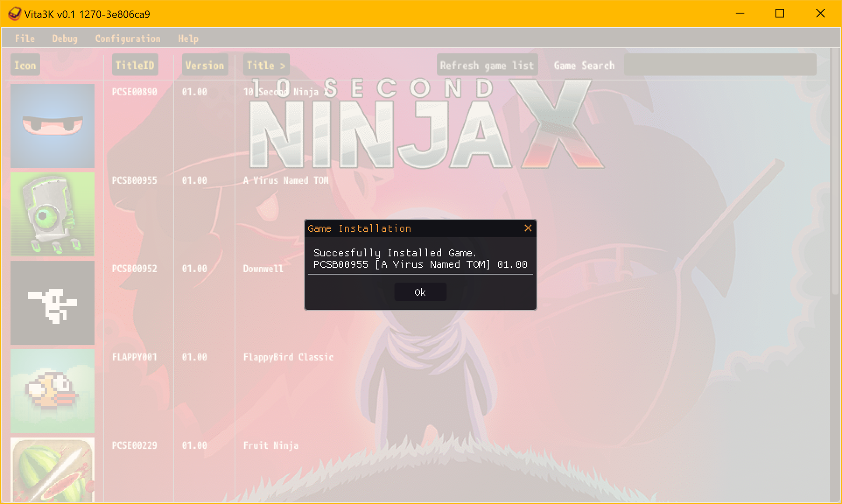Click the FlappyBird Classic game icon
The image size is (842, 504).
pyautogui.click(x=52, y=391)
